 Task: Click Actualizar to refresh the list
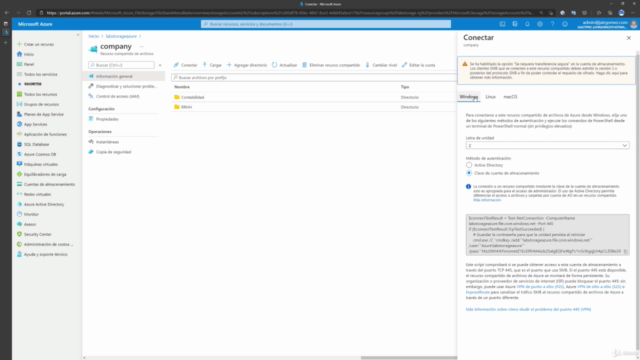click(x=284, y=65)
